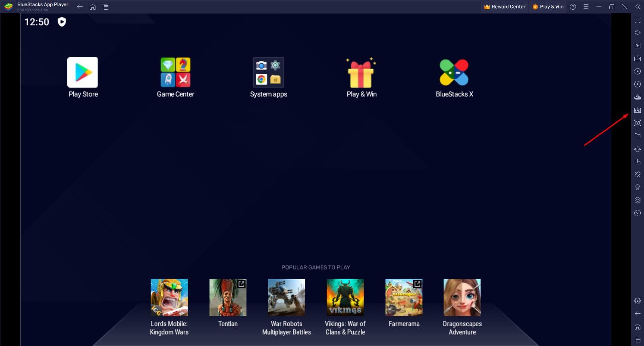
Task: Click the Install APK icon
Action: [x=638, y=110]
